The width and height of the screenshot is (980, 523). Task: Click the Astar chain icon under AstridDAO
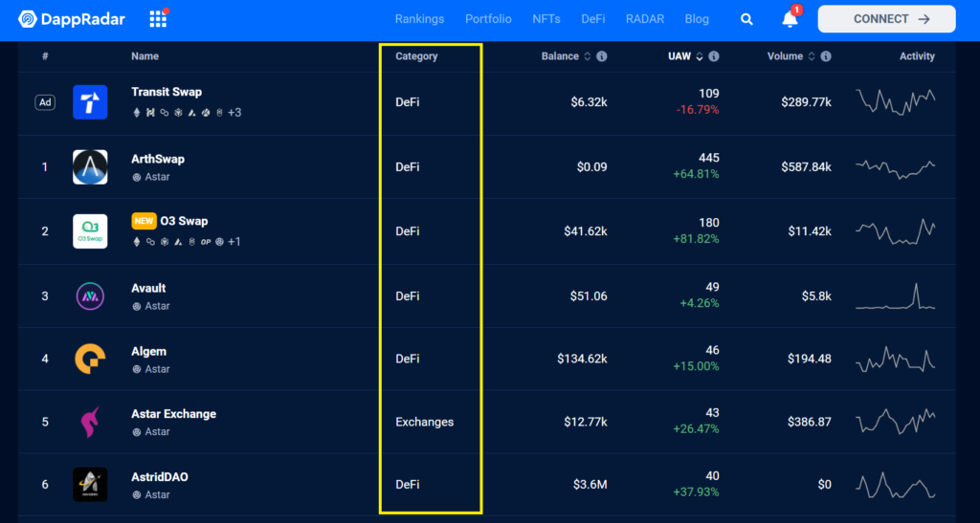coord(136,495)
